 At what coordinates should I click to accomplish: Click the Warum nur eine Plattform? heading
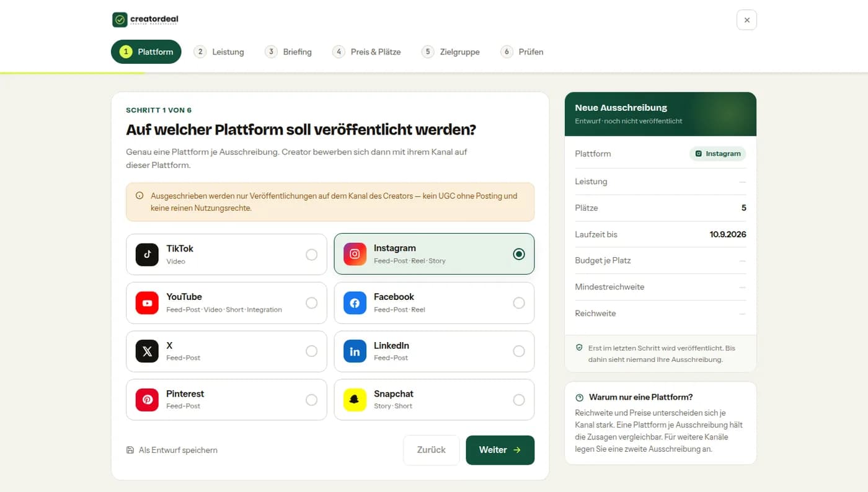pos(640,397)
